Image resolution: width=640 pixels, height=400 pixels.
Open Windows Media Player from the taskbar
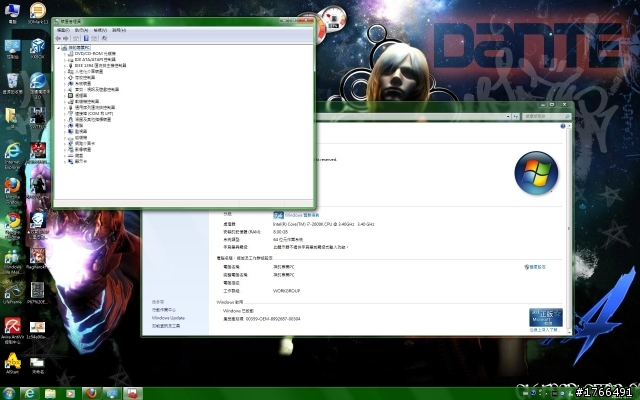(x=71, y=393)
